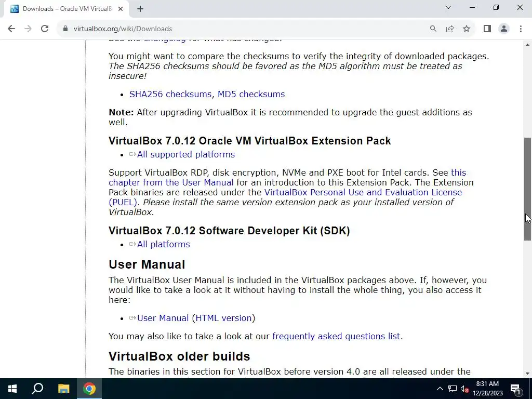Click the bold 'Note:' text
This screenshot has width=532, height=399.
pos(121,112)
